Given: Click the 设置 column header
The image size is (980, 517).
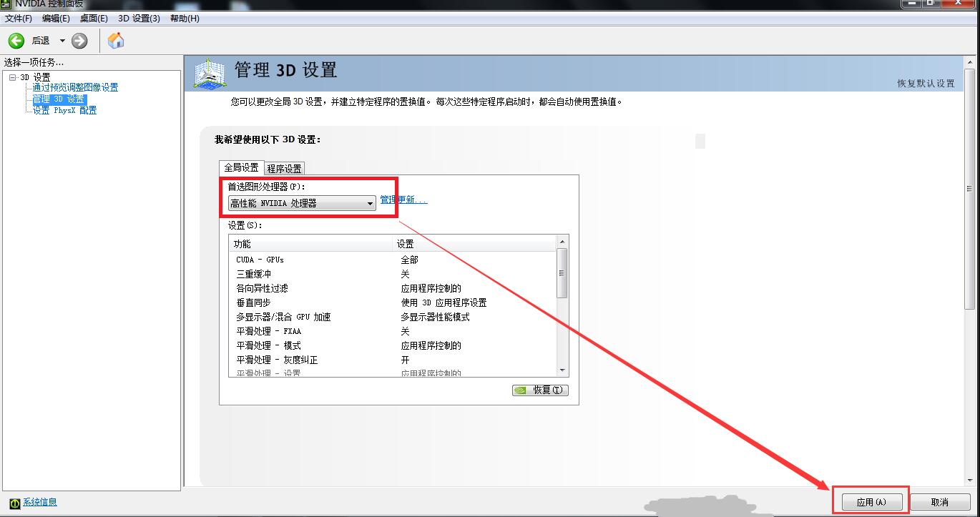Looking at the screenshot, I should [474, 244].
